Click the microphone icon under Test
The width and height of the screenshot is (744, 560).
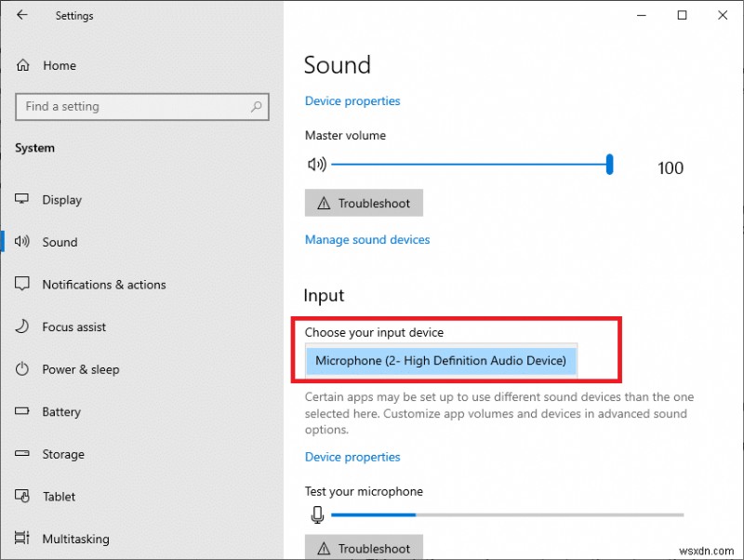(317, 514)
